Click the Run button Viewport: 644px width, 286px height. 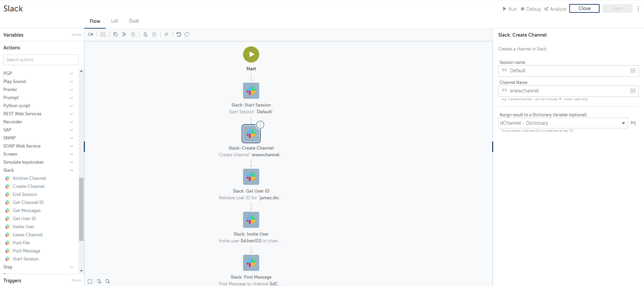[x=510, y=9]
